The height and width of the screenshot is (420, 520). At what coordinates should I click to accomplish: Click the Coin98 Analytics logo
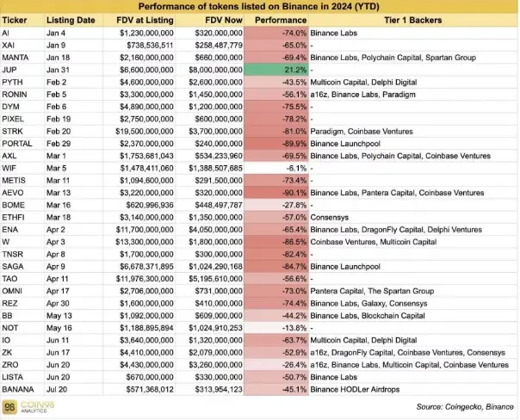click(x=32, y=405)
